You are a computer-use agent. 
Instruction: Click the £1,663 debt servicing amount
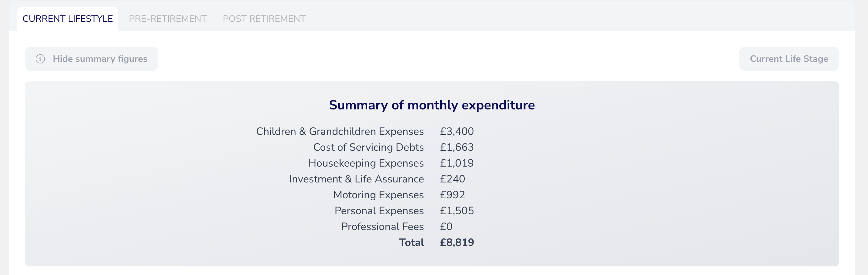tap(456, 147)
